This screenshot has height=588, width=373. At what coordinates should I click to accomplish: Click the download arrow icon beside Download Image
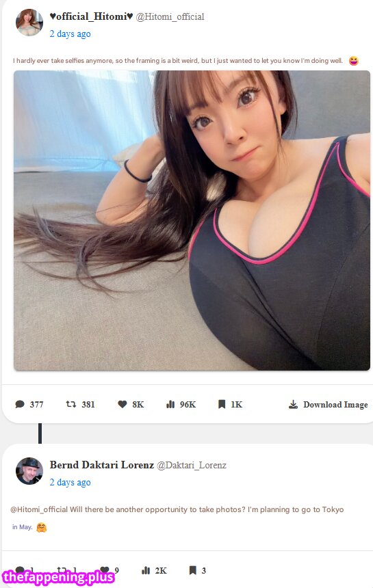tap(294, 404)
